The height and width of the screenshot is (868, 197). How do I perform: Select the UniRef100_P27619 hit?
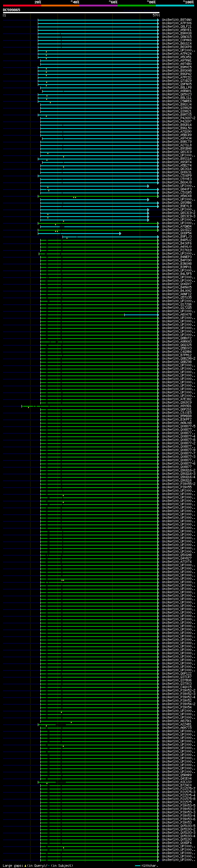coord(177,250)
